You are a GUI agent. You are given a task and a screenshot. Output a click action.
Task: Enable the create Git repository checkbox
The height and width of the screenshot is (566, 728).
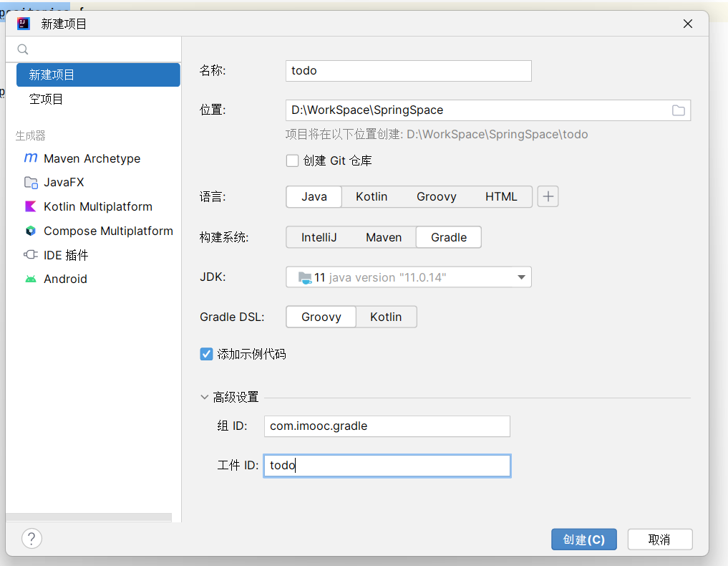pos(292,161)
